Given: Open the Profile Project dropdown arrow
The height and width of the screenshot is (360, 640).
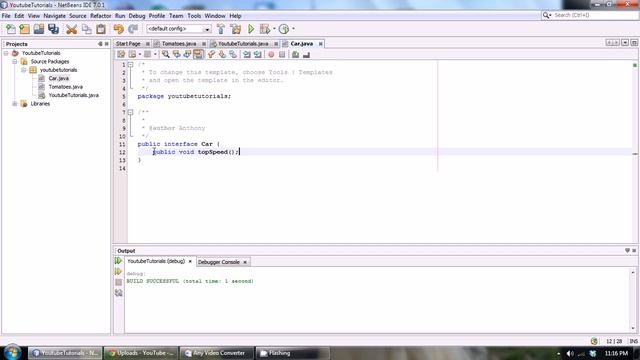Looking at the screenshot, I should [x=293, y=29].
